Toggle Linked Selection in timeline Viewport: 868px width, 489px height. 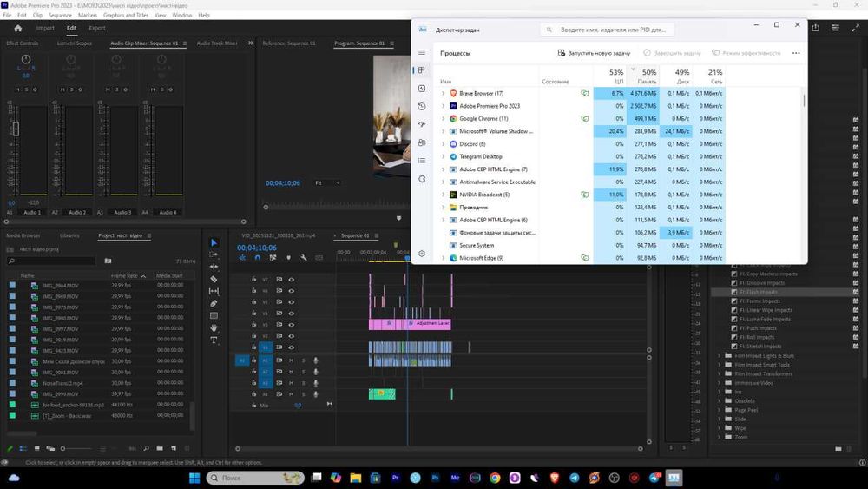pyautogui.click(x=273, y=257)
